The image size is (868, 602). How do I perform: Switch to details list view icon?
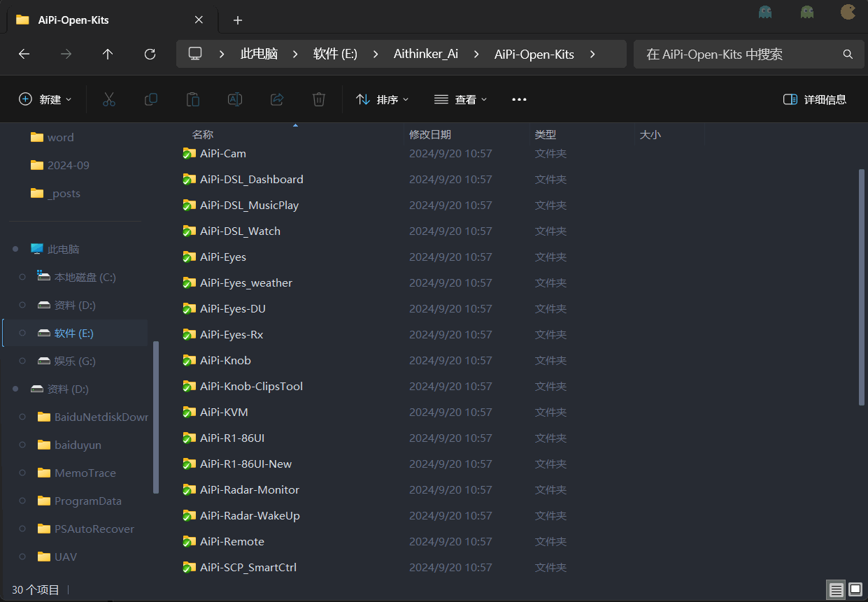click(837, 590)
